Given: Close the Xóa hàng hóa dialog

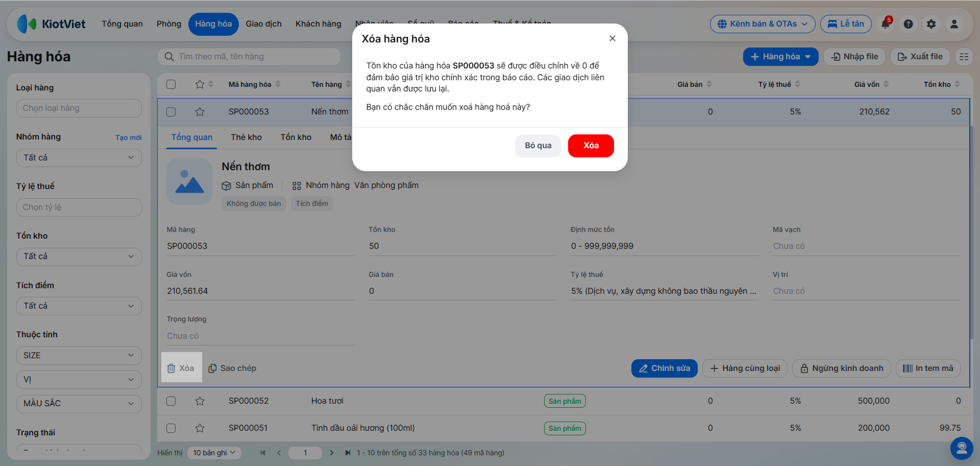Looking at the screenshot, I should (x=612, y=38).
